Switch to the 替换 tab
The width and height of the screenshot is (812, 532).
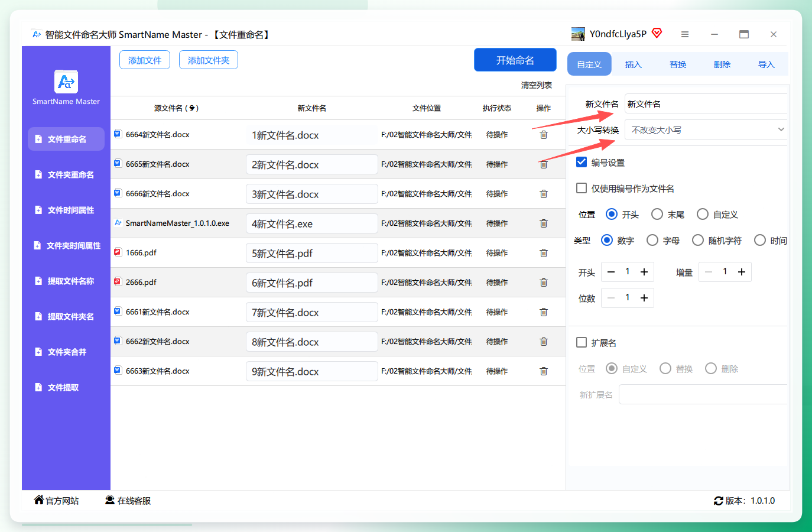click(678, 64)
